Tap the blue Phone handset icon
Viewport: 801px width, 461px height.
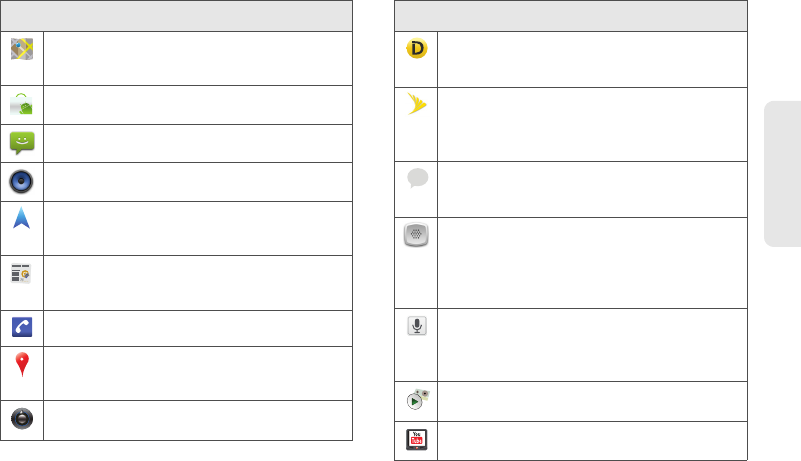coord(22,327)
